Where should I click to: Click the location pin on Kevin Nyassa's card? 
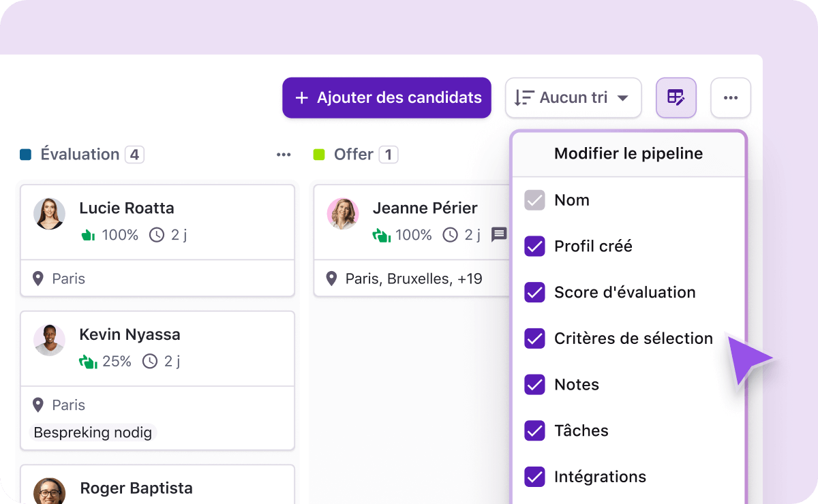[39, 405]
